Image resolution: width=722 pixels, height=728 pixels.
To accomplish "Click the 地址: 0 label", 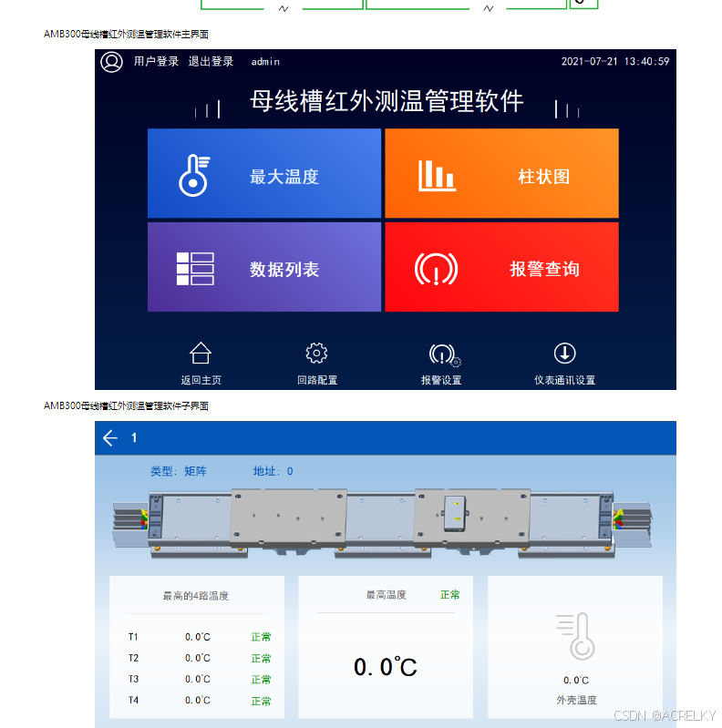I will pos(273,471).
